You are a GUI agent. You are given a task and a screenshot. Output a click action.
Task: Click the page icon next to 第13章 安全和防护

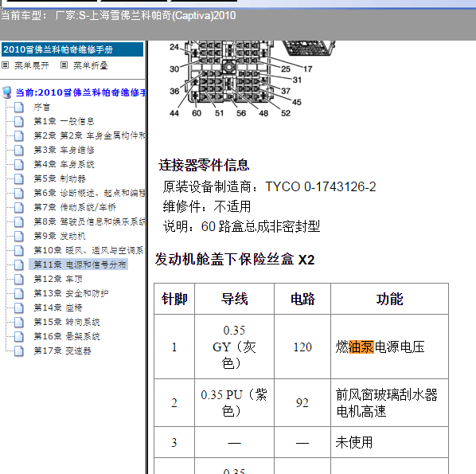point(19,293)
